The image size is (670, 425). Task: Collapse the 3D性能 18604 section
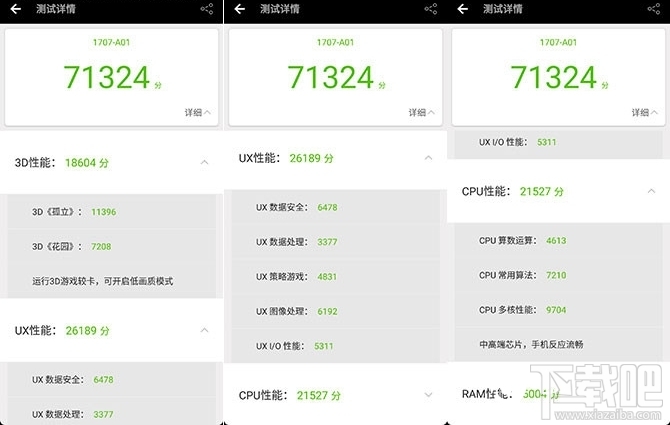(205, 162)
